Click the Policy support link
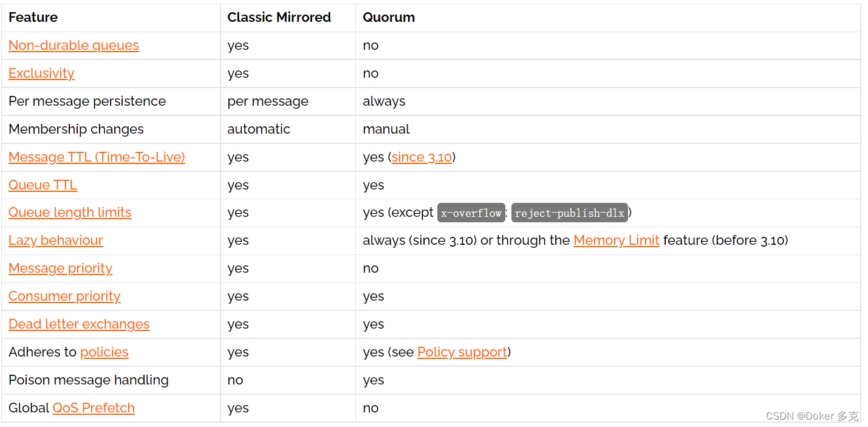The image size is (868, 427). [462, 352]
